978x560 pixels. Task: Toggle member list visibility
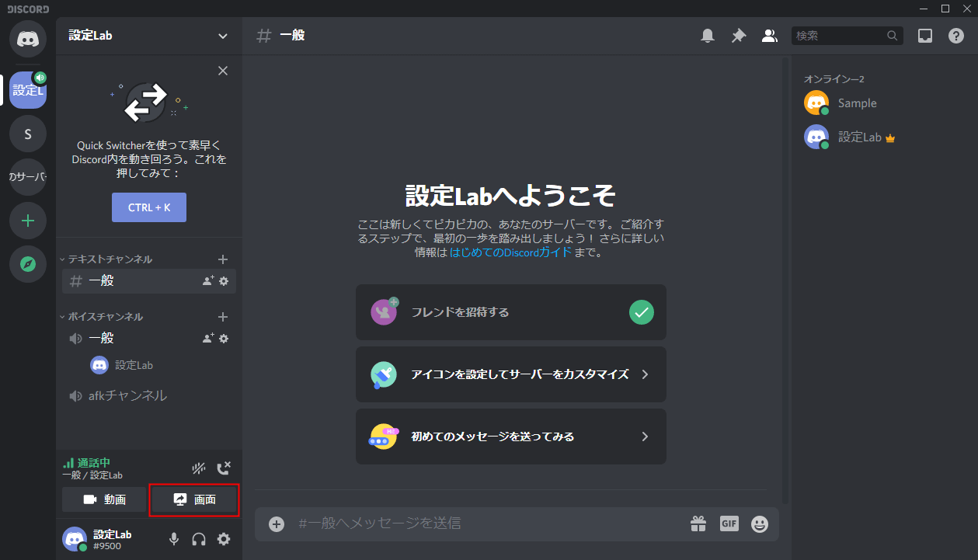[x=770, y=36]
